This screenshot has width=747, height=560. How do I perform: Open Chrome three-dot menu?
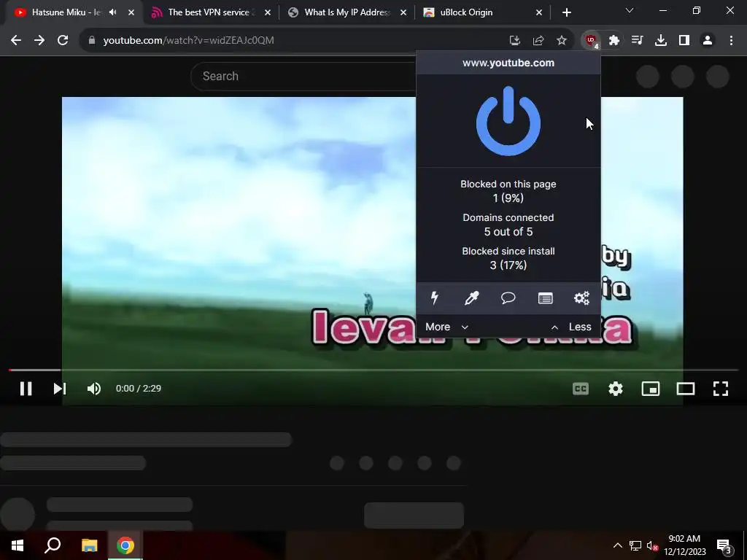731,41
